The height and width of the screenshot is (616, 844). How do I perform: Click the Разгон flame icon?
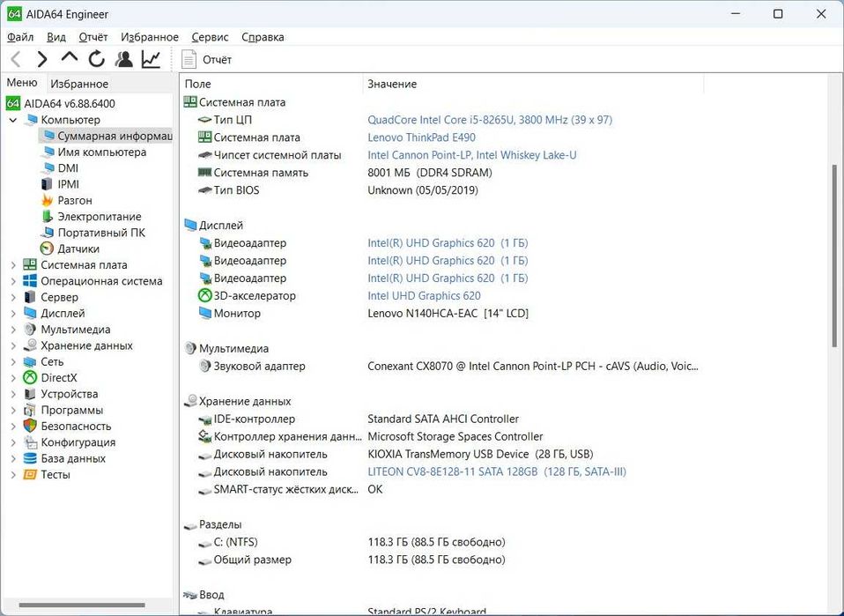point(48,200)
